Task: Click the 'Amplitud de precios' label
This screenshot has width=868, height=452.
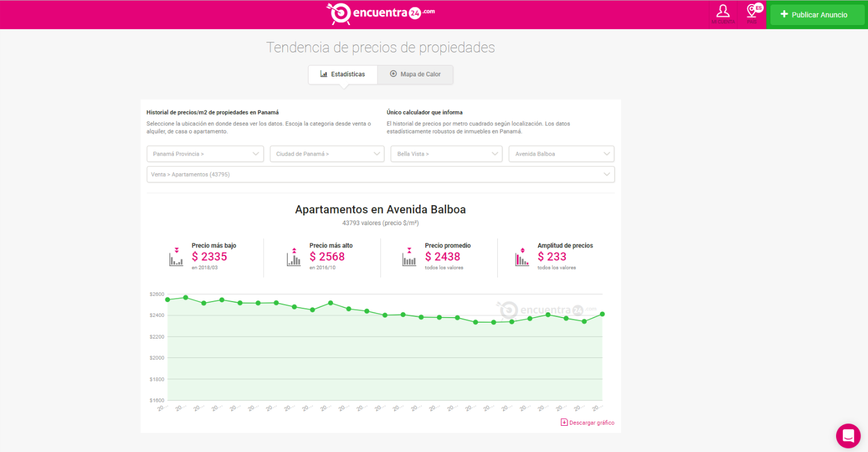Action: (565, 246)
